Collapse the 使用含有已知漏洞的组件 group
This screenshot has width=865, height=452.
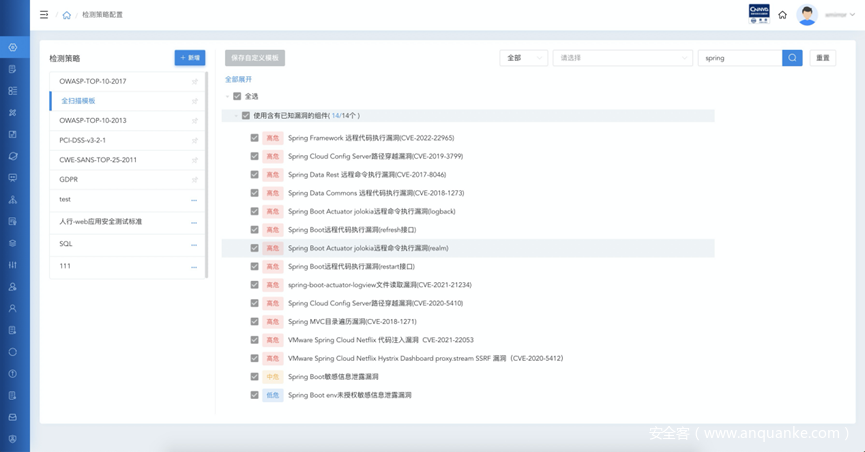pos(234,116)
